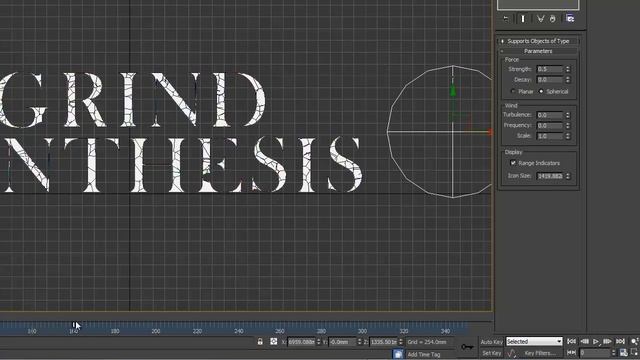Click the Icon Size value field

pos(550,176)
